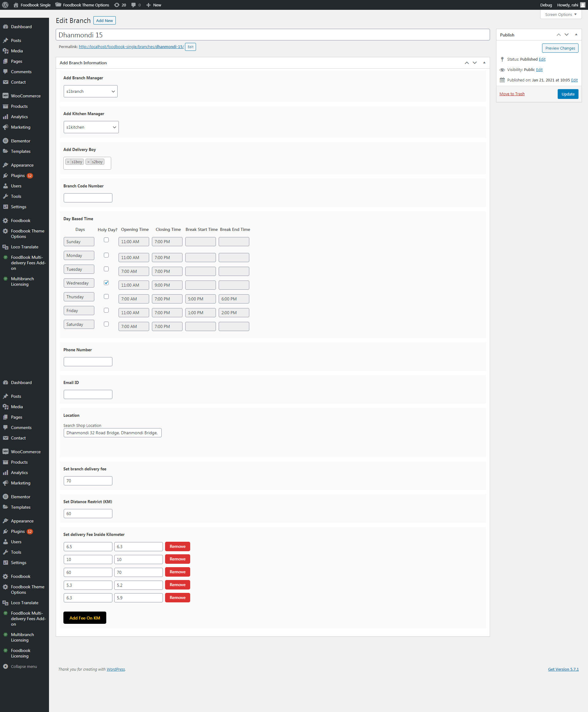Expand the Screen Options panel

pos(560,15)
